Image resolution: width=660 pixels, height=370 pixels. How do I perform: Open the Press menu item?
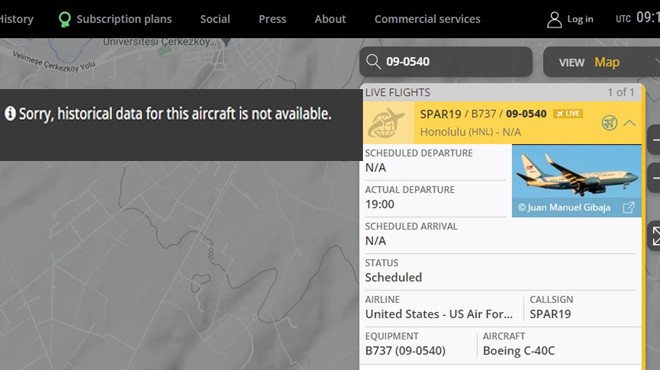click(272, 19)
